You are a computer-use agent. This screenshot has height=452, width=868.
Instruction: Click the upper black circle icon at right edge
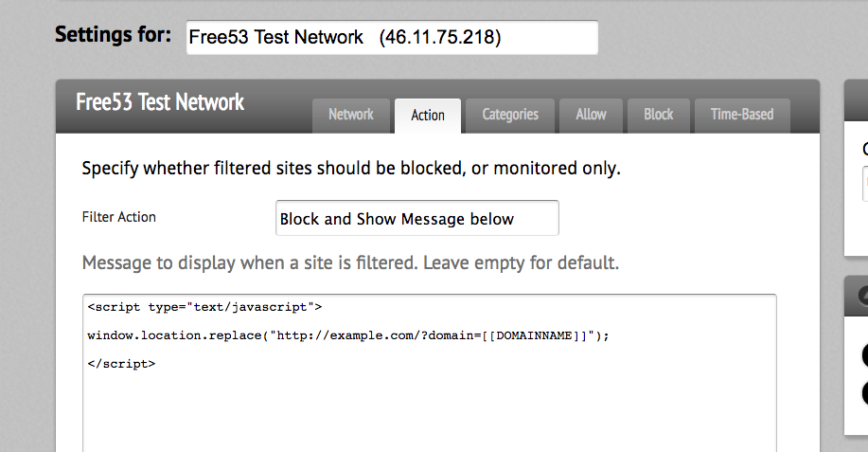pos(864,355)
